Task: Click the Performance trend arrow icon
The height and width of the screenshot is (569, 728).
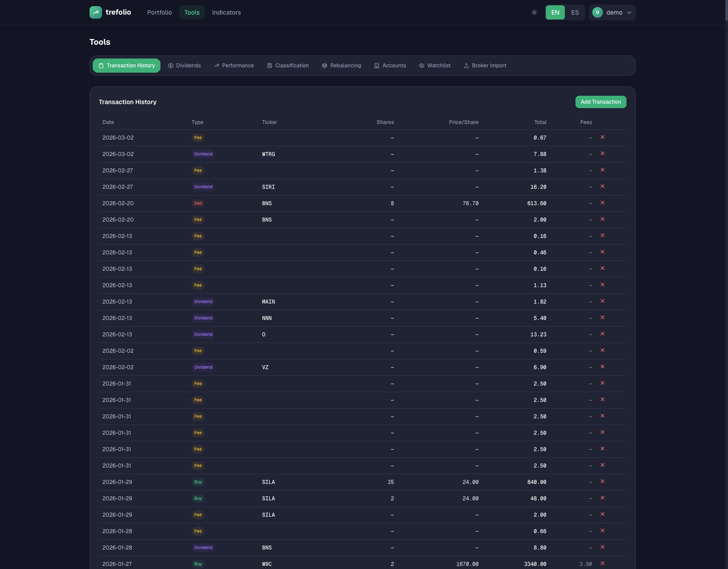Action: pyautogui.click(x=216, y=65)
